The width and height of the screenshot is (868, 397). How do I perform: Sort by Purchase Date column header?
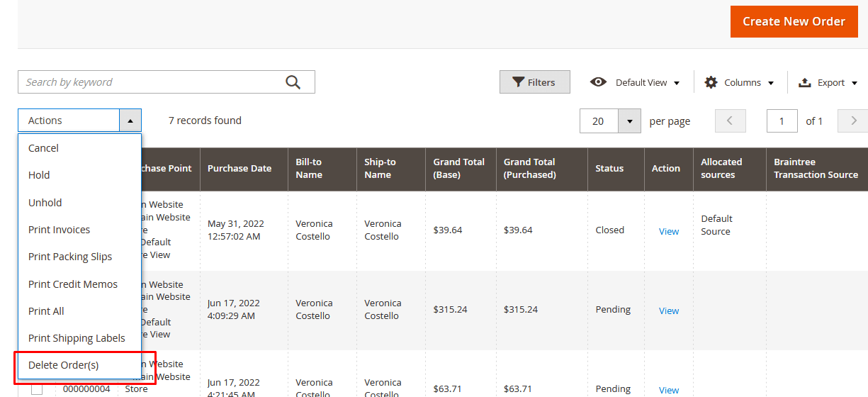click(x=239, y=169)
